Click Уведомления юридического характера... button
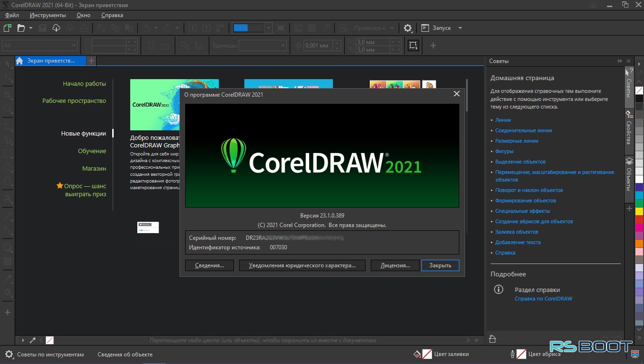Screen dimensions: 644x364 click(302, 265)
